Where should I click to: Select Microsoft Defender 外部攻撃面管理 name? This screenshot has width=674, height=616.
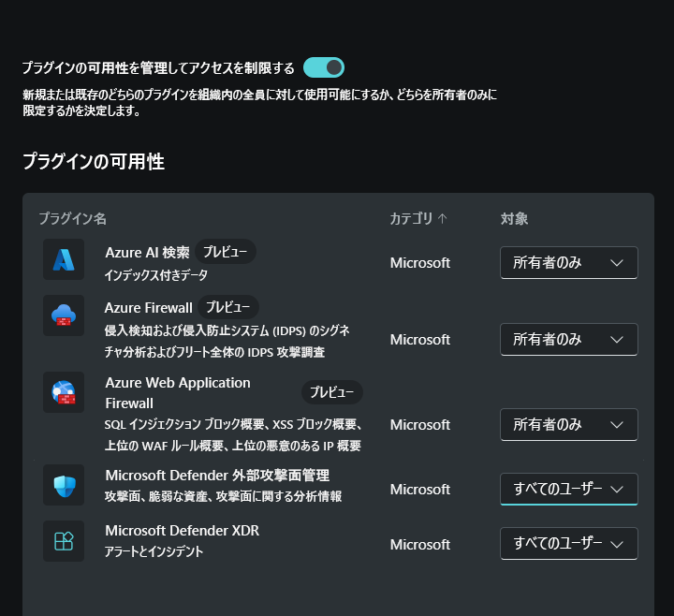pyautogui.click(x=217, y=476)
